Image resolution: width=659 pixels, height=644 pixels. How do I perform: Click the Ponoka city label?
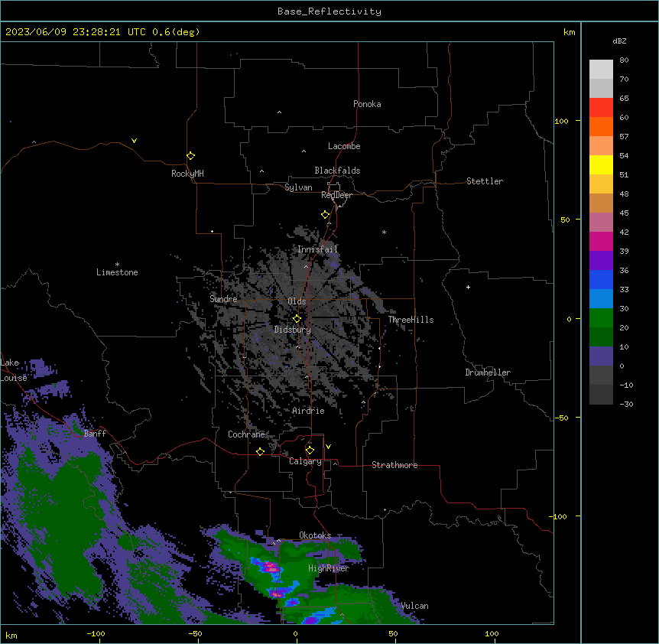(367, 104)
